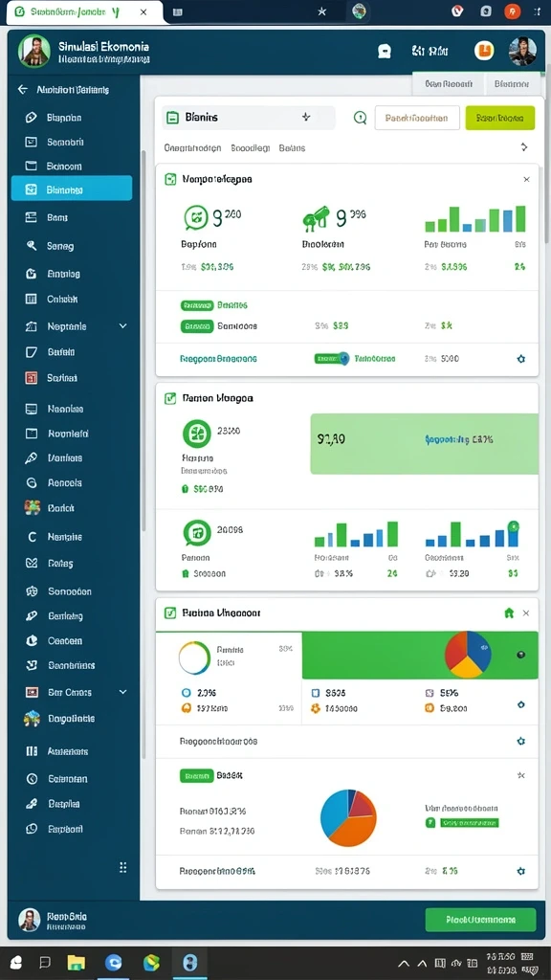551x980 pixels.
Task: Click the gear icon in the first card footer
Action: [x=521, y=359]
